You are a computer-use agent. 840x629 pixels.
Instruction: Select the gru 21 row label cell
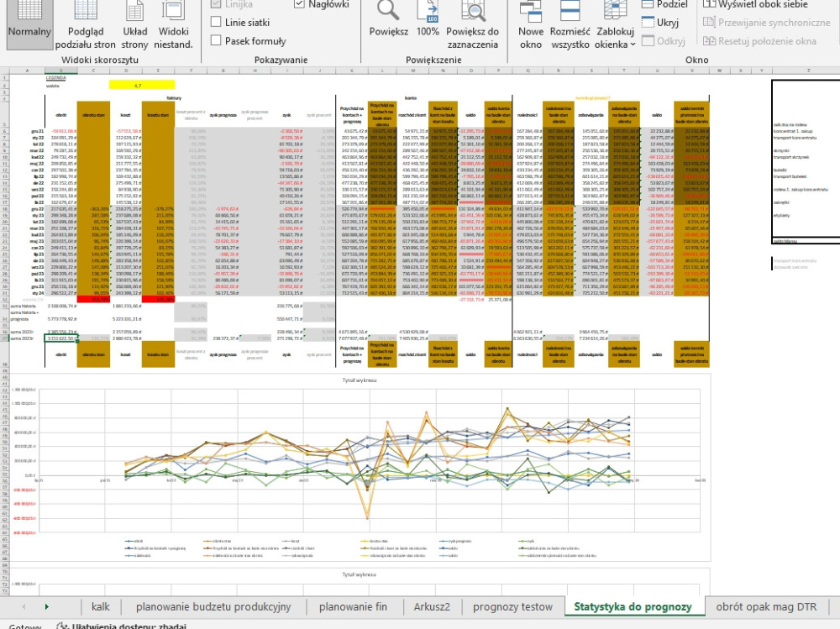[x=37, y=131]
